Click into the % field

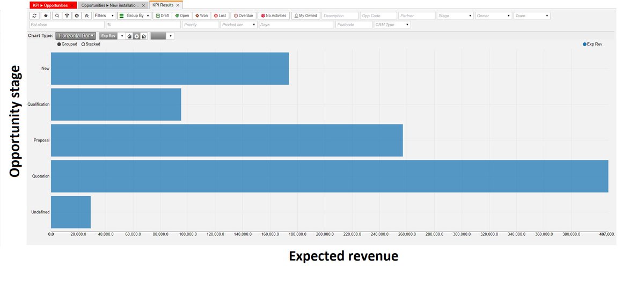pos(143,25)
